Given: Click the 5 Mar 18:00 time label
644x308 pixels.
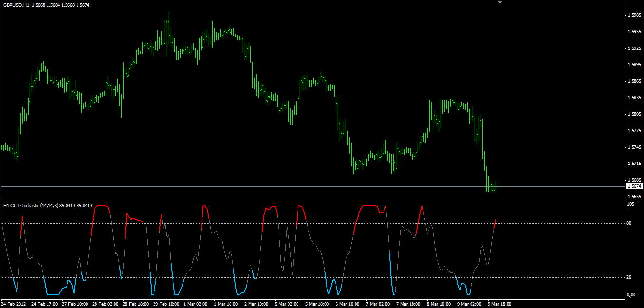Looking at the screenshot, I should tap(317, 303).
